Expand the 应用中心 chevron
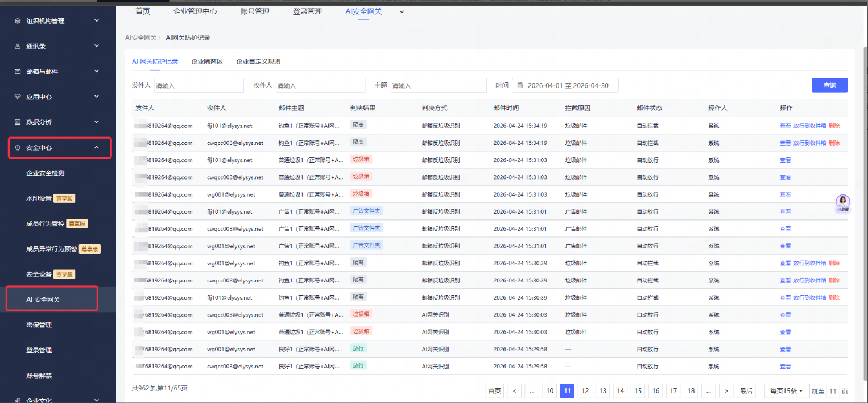Viewport: 868px width, 403px height. coord(97,97)
